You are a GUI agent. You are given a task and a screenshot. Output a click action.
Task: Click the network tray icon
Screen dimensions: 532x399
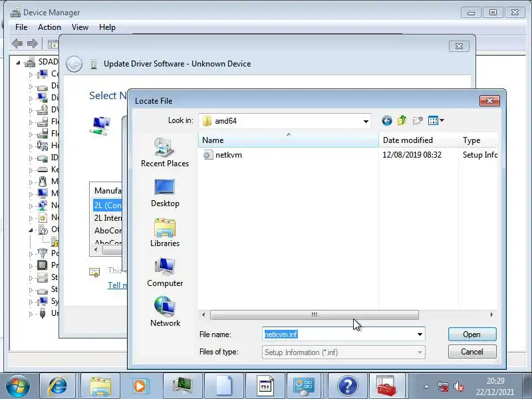tap(442, 386)
